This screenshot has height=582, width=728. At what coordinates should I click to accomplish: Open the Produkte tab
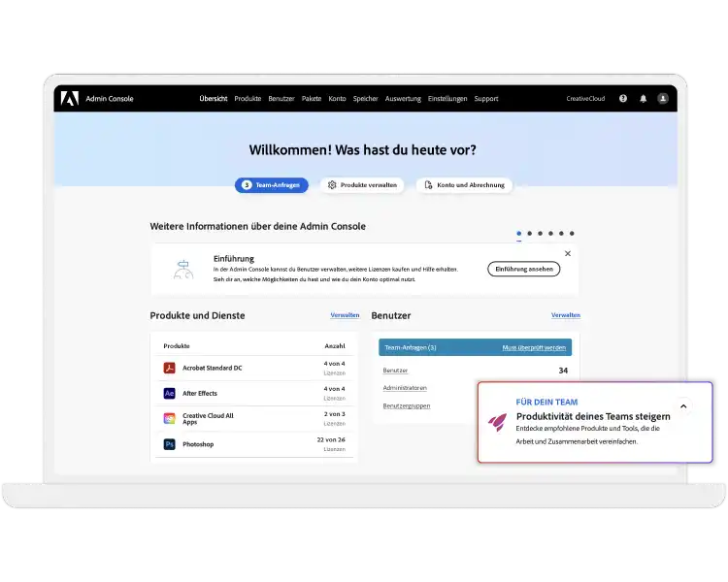pyautogui.click(x=248, y=98)
